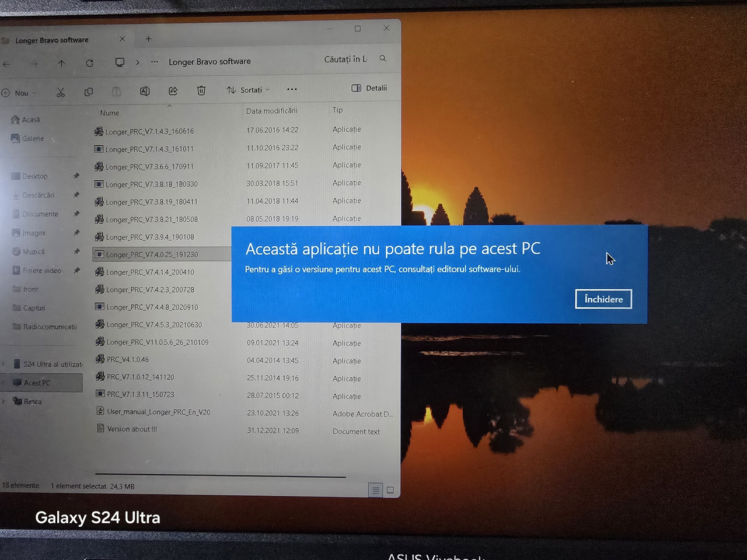
Task: Unpin Muzică from quick access
Action: tap(76, 251)
